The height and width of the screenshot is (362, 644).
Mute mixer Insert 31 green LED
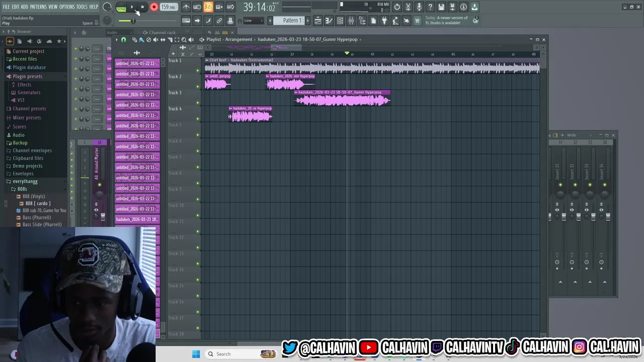(x=560, y=185)
